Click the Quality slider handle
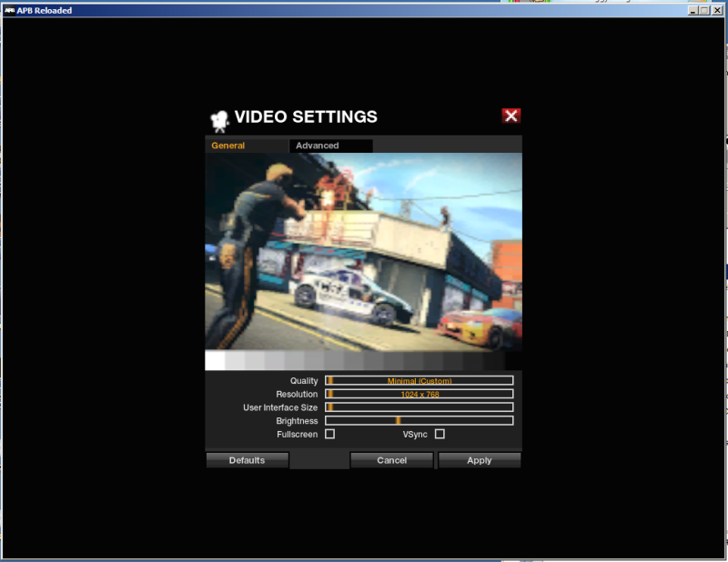 (332, 380)
